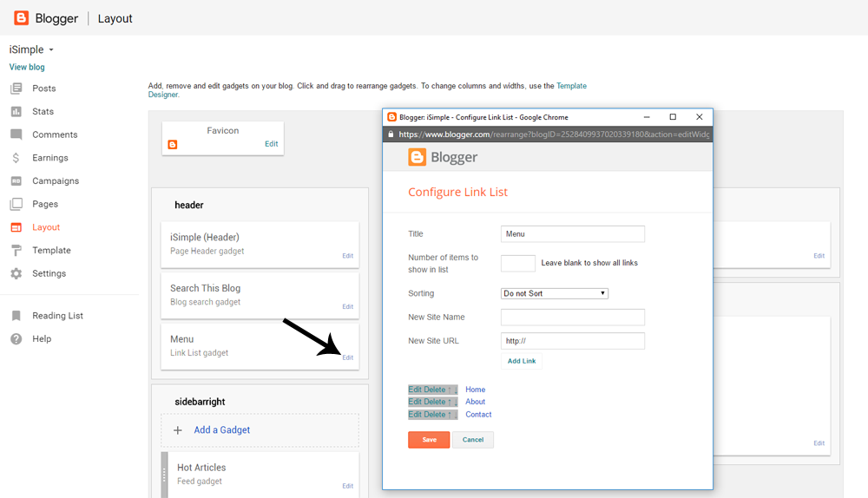Edit the Menu Link List gadget
The width and height of the screenshot is (868, 498).
click(348, 357)
